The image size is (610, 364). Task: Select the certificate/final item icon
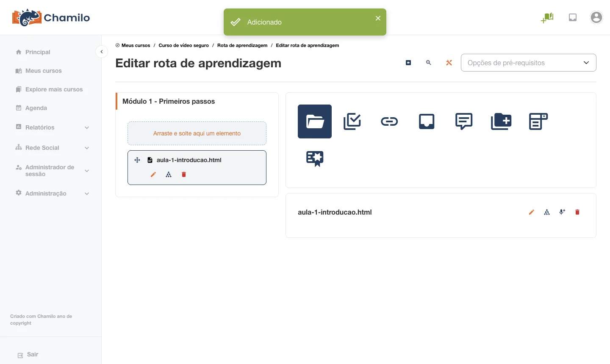point(315,159)
